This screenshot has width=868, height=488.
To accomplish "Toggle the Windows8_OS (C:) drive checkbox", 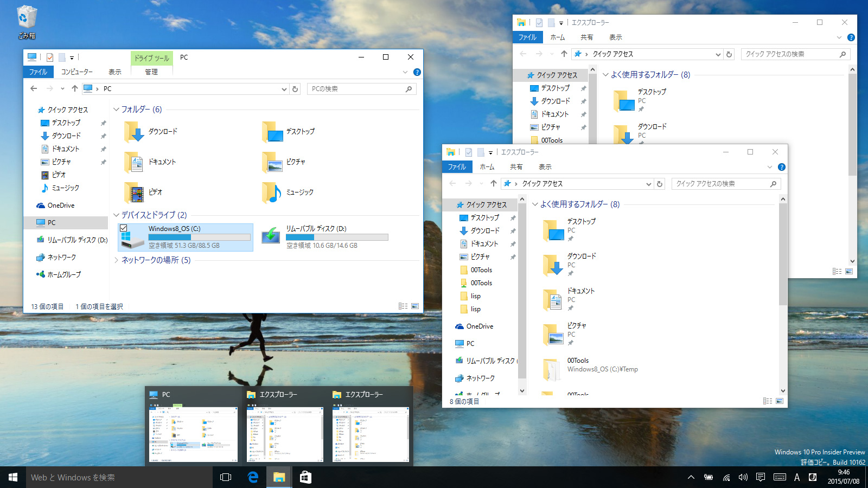I will click(124, 228).
